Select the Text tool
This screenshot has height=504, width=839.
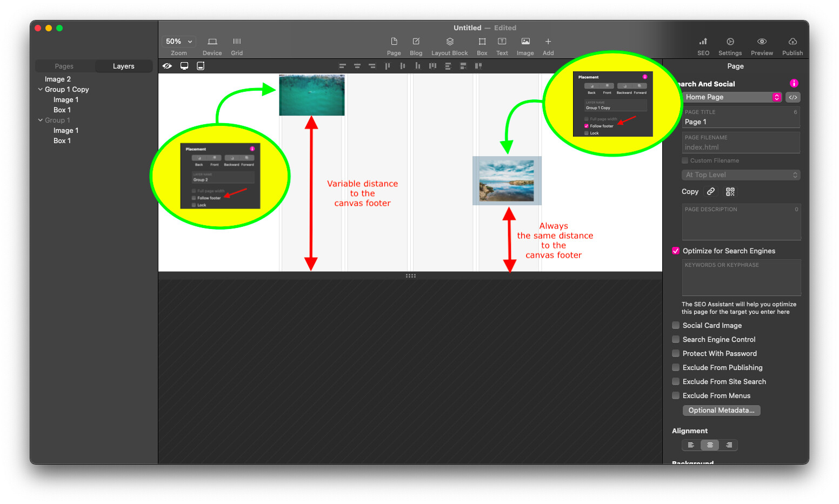point(502,42)
